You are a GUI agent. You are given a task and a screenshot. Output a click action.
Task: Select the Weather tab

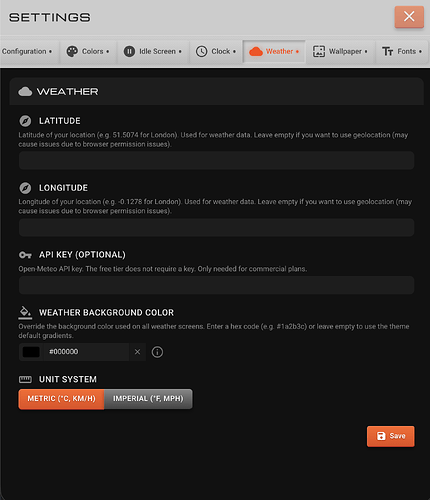click(x=274, y=51)
